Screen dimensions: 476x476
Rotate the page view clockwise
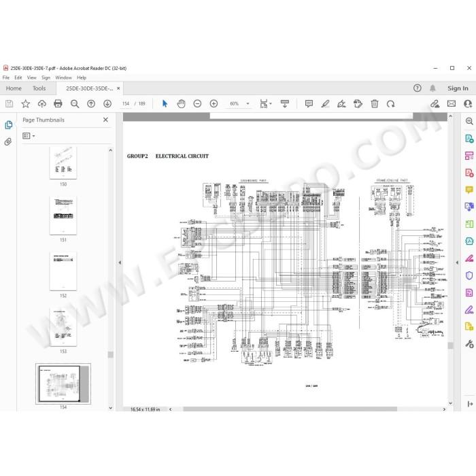(x=391, y=104)
